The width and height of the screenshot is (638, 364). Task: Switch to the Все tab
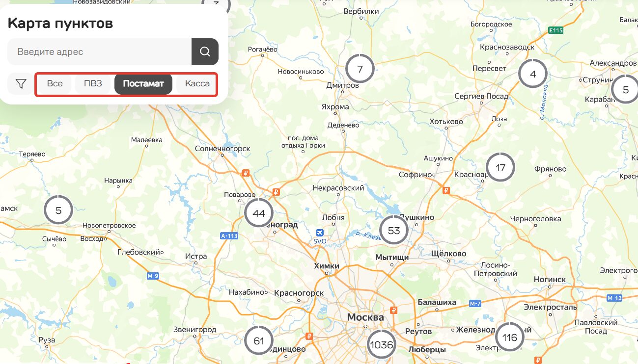point(55,84)
